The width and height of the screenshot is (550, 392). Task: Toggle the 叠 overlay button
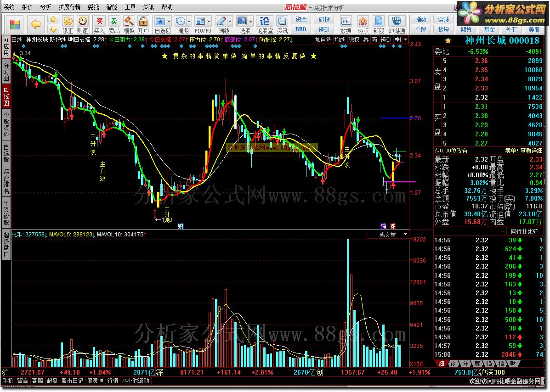click(366, 39)
